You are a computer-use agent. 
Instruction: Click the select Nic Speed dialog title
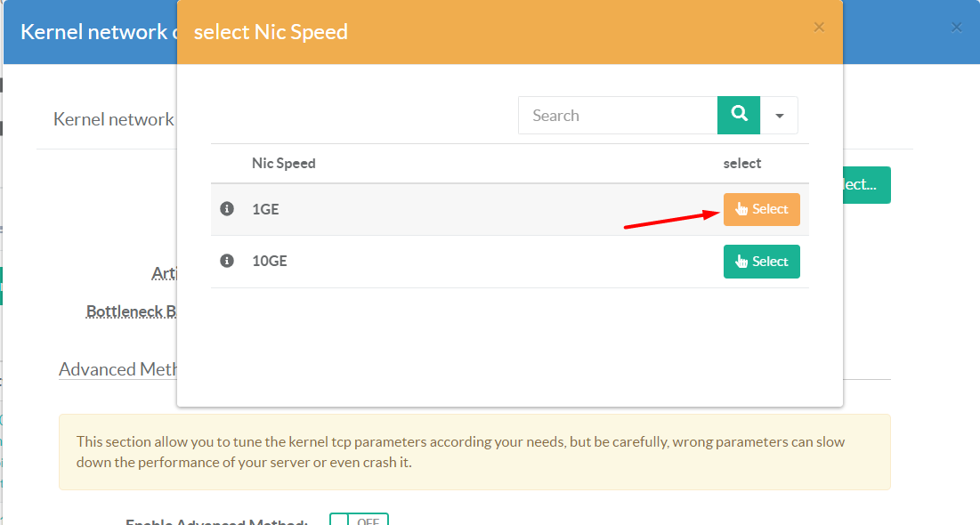pyautogui.click(x=271, y=32)
